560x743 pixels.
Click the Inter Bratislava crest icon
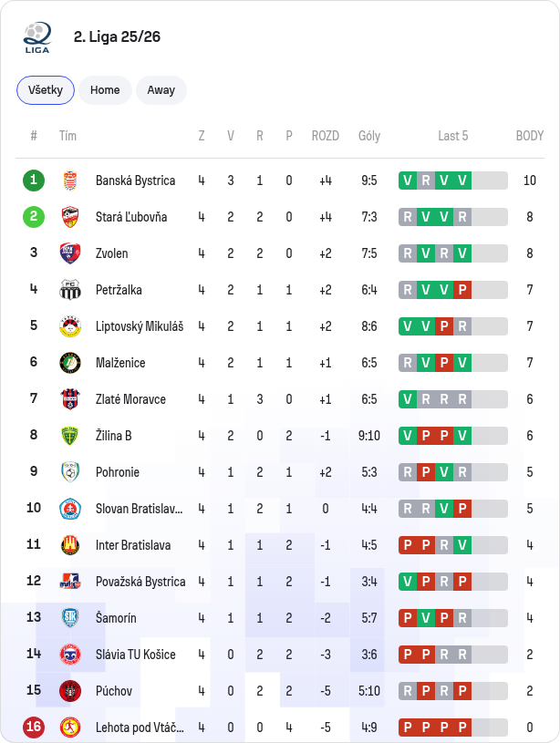(x=70, y=545)
